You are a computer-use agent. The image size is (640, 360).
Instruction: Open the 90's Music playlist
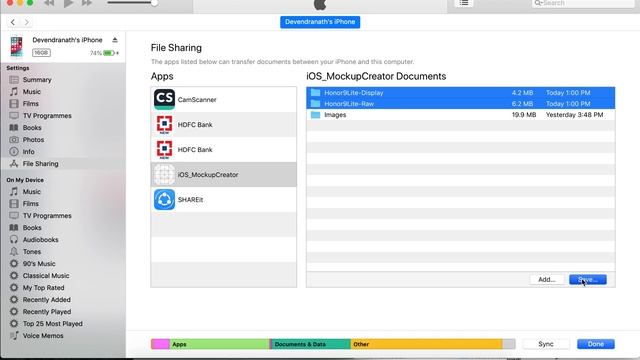click(39, 264)
